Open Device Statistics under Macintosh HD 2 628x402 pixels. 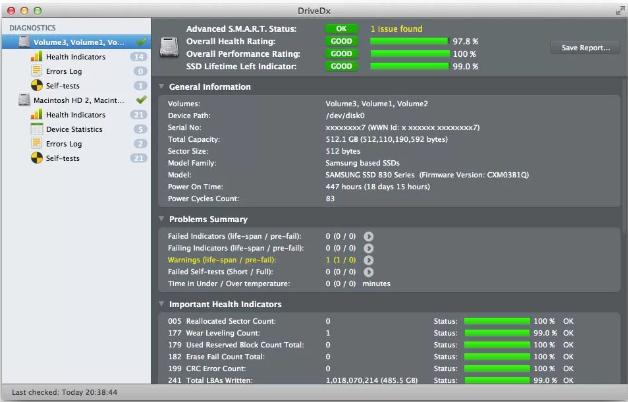[x=76, y=129]
